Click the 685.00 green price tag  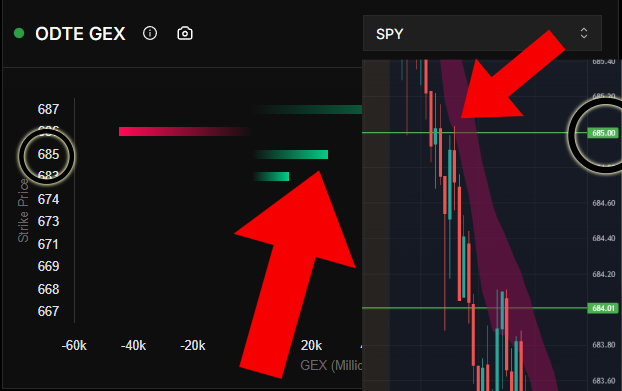(x=603, y=133)
